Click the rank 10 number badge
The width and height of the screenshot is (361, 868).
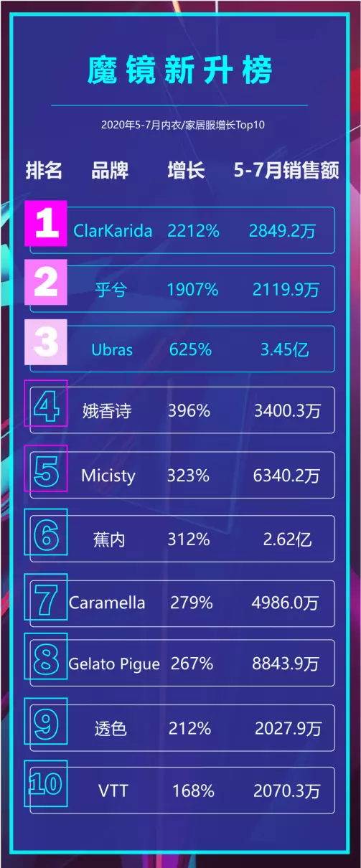pyautogui.click(x=46, y=783)
